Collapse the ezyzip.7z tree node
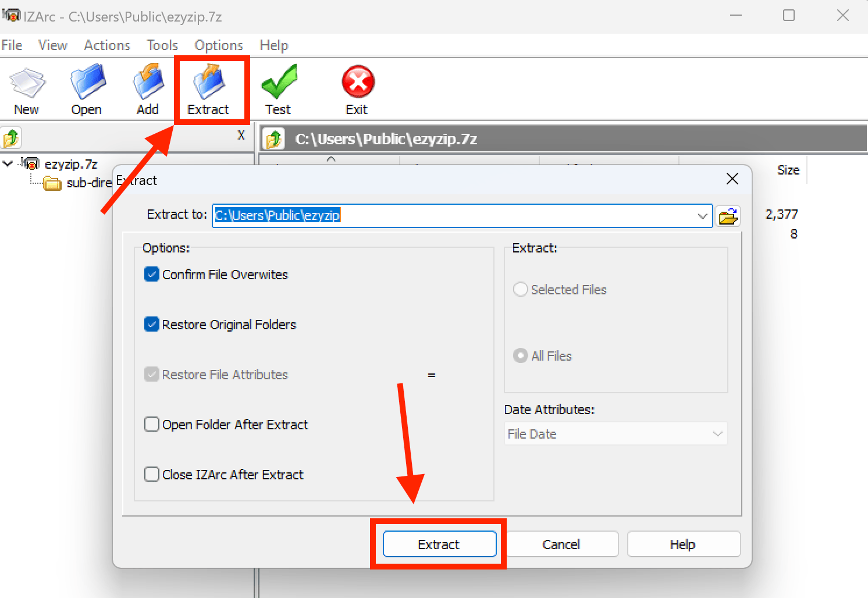This screenshot has height=598, width=868. click(8, 163)
